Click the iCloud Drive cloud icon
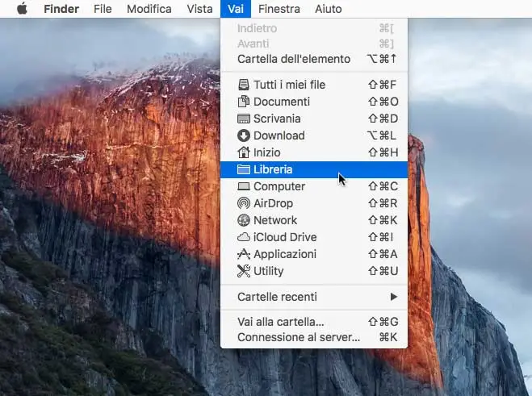The width and height of the screenshot is (532, 396). [x=243, y=237]
